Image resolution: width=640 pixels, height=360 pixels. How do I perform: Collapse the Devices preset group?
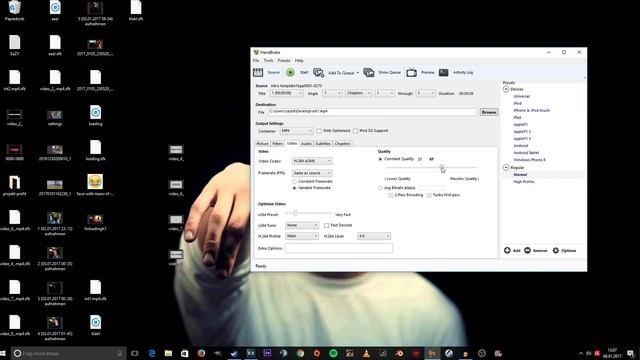pos(506,89)
